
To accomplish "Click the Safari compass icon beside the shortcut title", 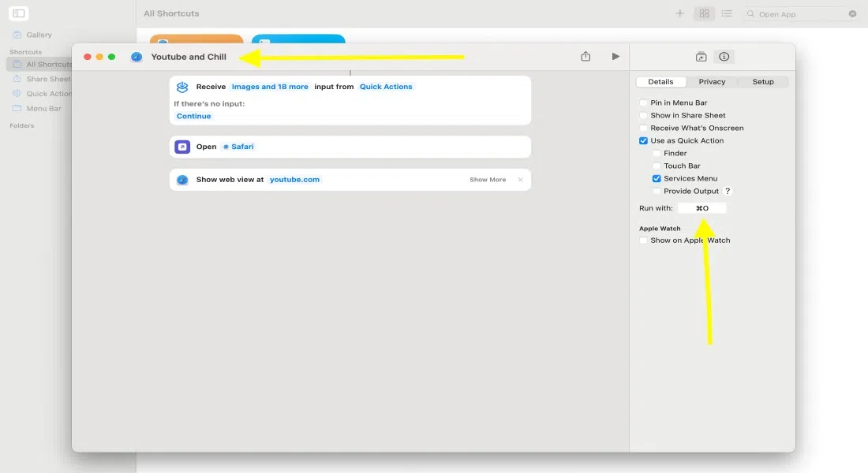I will 137,57.
